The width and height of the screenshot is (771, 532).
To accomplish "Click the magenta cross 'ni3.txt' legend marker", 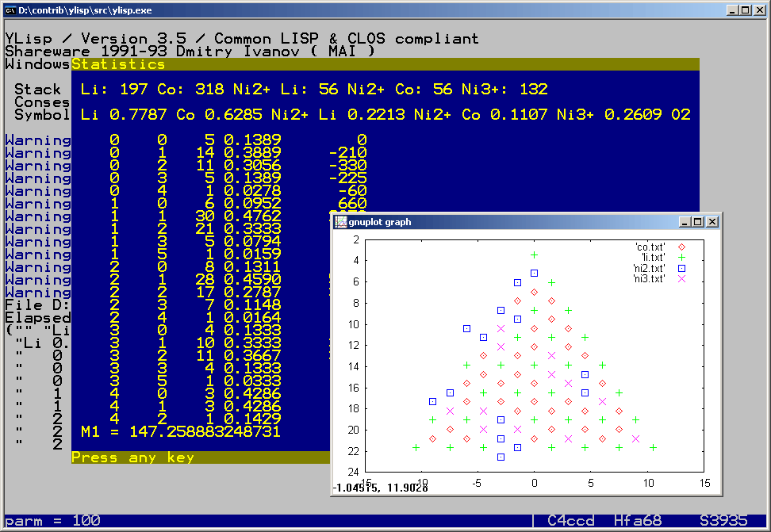I will (681, 278).
